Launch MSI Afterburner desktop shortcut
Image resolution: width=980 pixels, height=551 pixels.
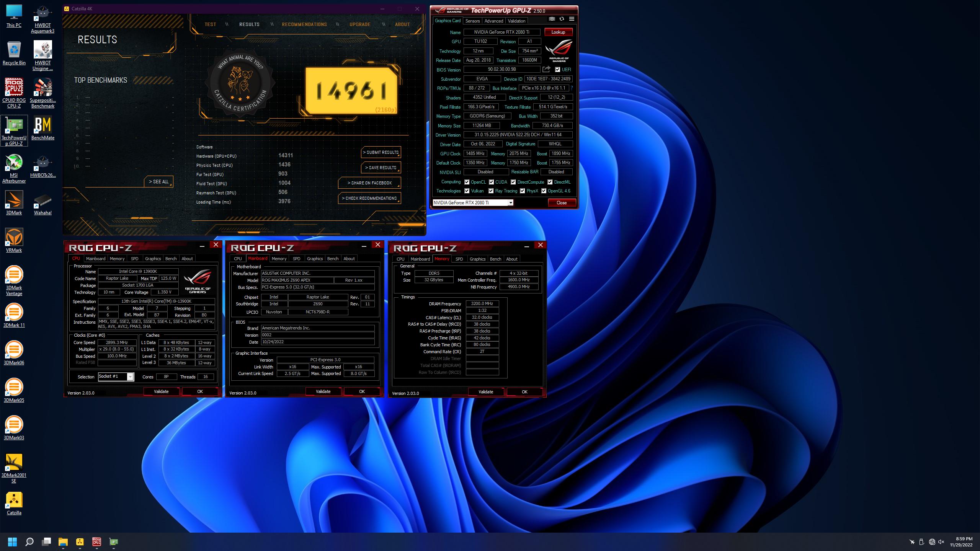point(14,169)
